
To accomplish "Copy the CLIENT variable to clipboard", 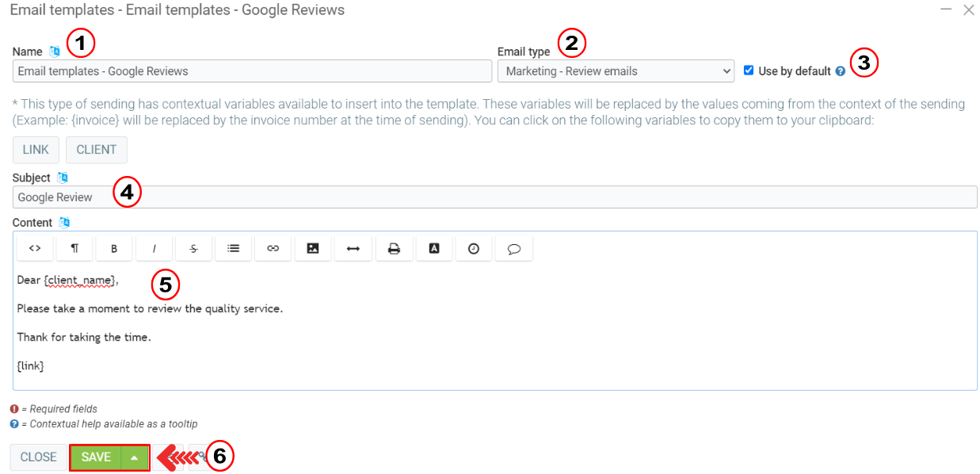I will (x=96, y=150).
